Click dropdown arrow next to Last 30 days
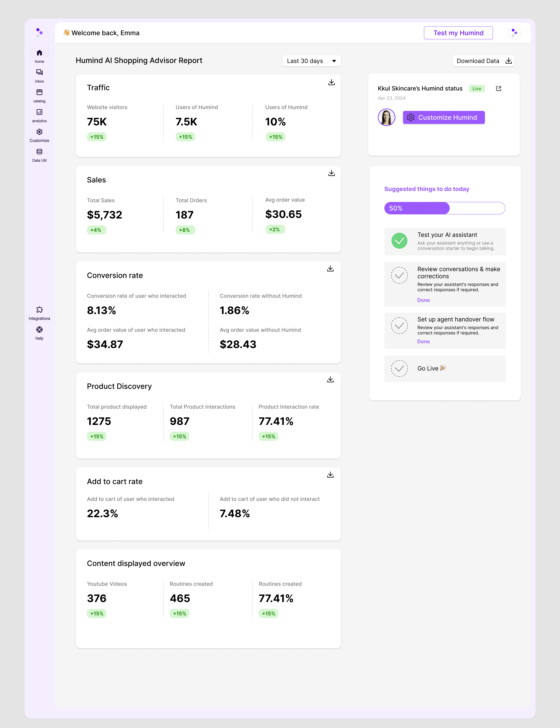The height and width of the screenshot is (728, 560). pyautogui.click(x=334, y=61)
